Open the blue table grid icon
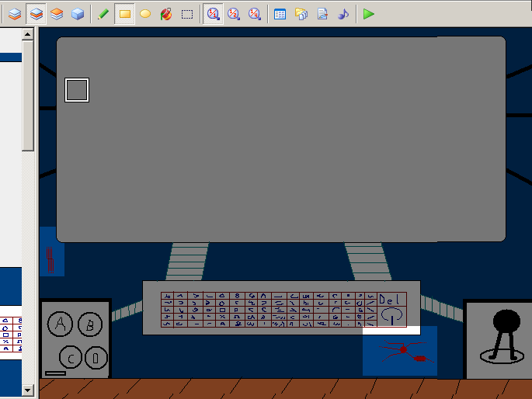Image resolution: width=532 pixels, height=399 pixels. (x=280, y=14)
